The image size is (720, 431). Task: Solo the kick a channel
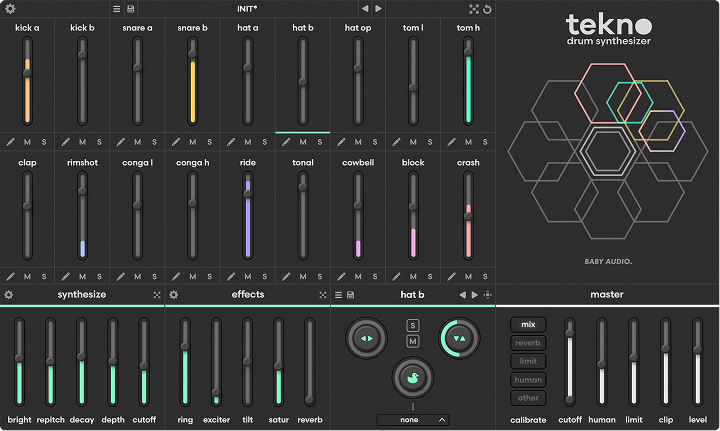pos(44,142)
